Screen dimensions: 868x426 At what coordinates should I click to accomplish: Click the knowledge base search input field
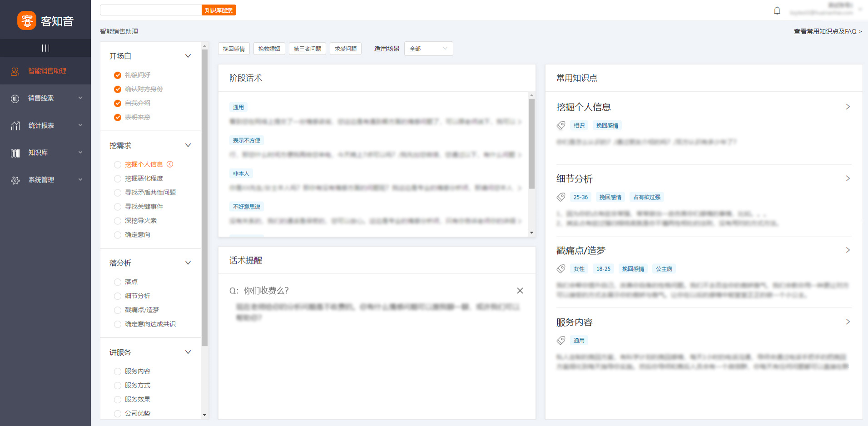tap(150, 10)
